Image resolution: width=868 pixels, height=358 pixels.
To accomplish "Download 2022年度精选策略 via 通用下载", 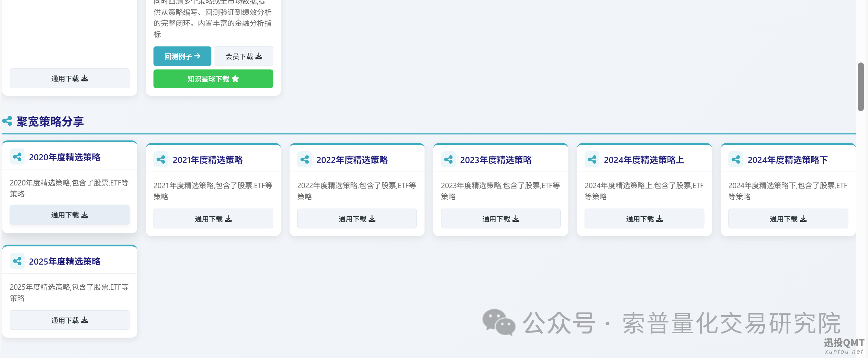I will click(357, 218).
